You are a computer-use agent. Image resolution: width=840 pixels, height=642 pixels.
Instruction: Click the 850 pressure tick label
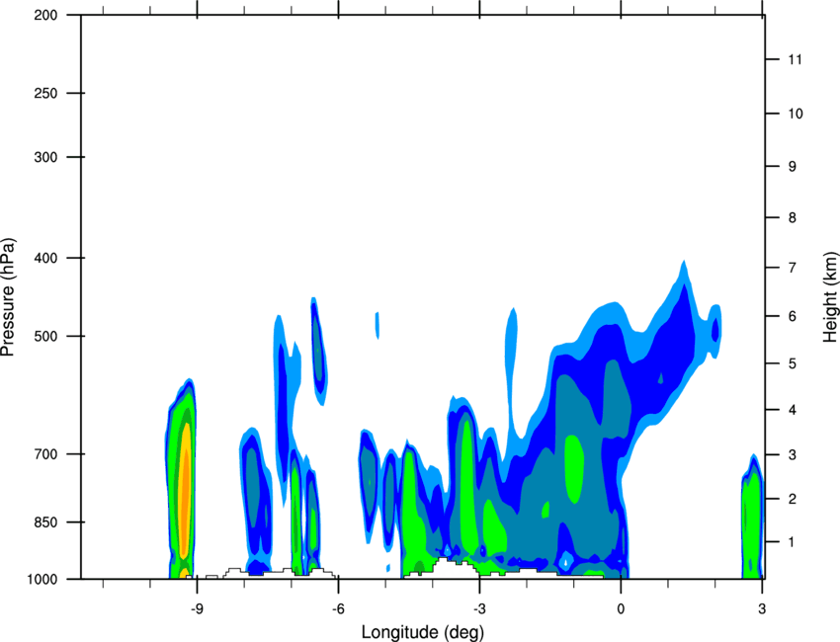[x=45, y=522]
